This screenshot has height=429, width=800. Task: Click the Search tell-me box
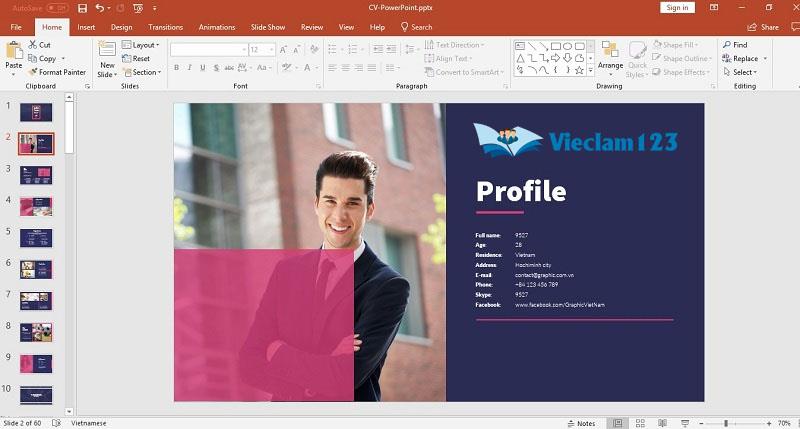point(416,27)
